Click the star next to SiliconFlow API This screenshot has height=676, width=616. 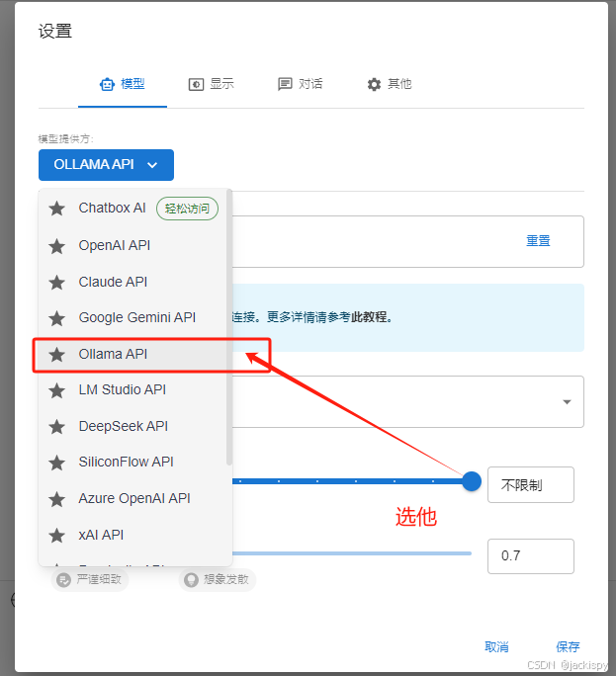pyautogui.click(x=56, y=464)
